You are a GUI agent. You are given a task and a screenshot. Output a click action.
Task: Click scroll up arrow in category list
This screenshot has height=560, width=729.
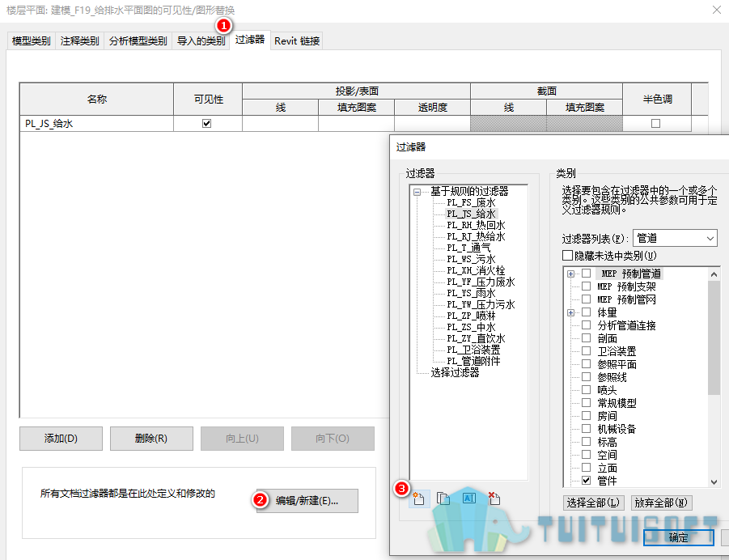(x=714, y=274)
